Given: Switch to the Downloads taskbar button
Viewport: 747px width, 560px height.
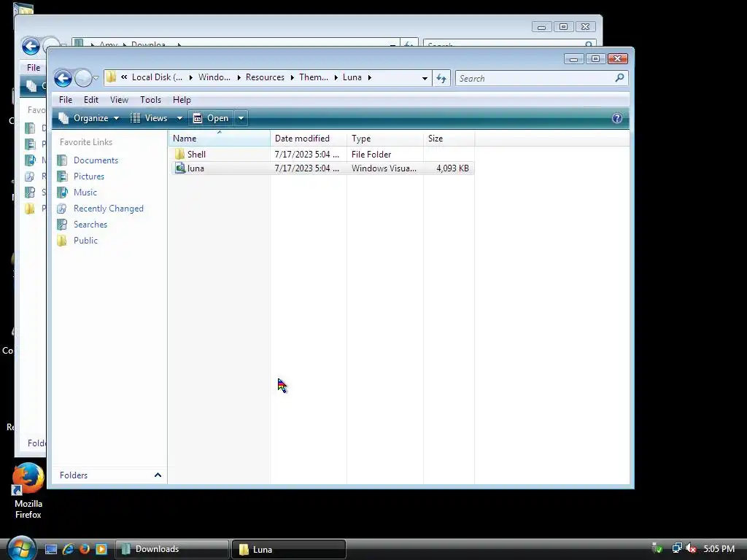Looking at the screenshot, I should [172, 549].
